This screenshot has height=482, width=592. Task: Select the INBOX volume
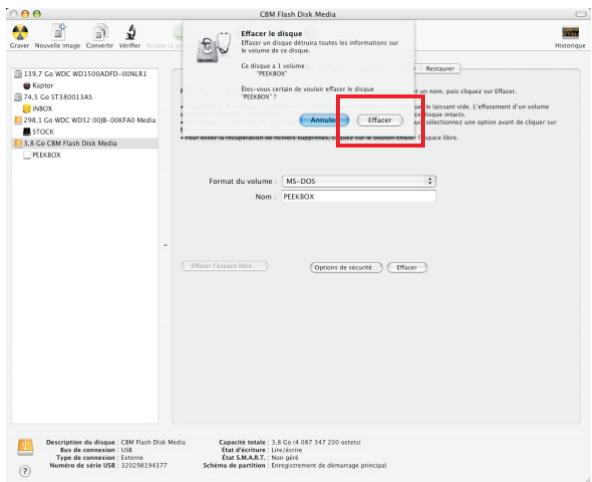[38, 109]
